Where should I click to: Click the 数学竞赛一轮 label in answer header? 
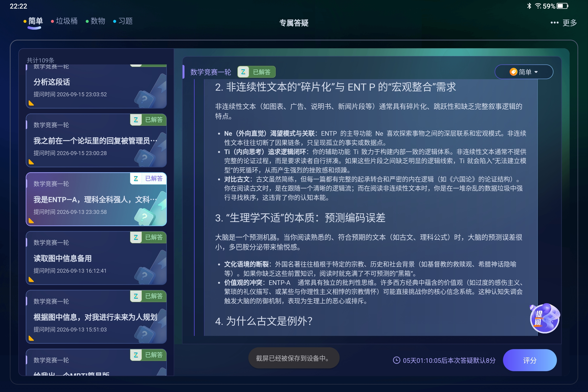coord(210,72)
